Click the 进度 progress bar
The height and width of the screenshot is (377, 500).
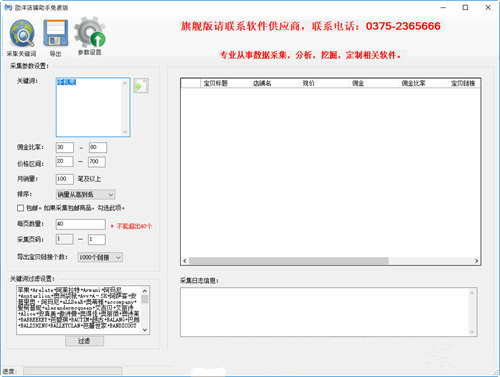coord(72,371)
